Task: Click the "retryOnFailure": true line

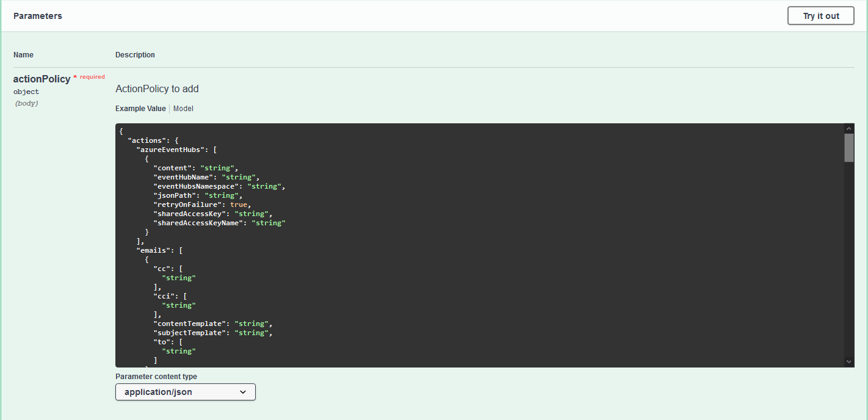Action: coord(203,205)
